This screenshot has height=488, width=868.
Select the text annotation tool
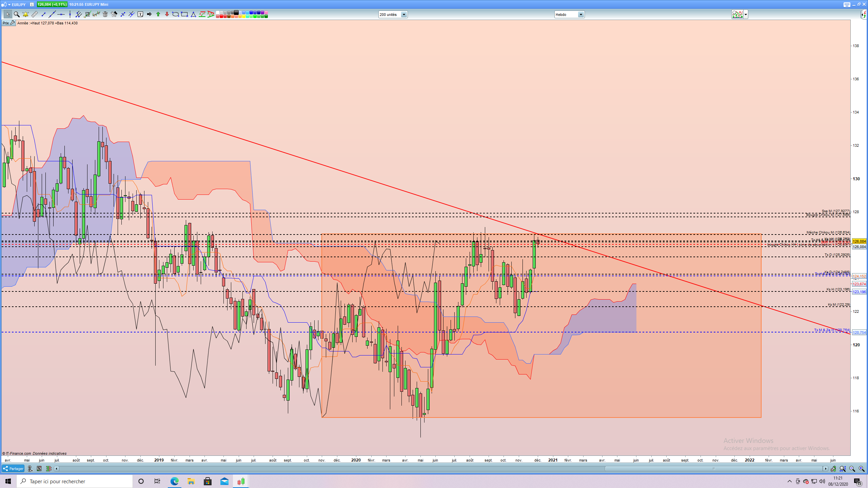[140, 14]
